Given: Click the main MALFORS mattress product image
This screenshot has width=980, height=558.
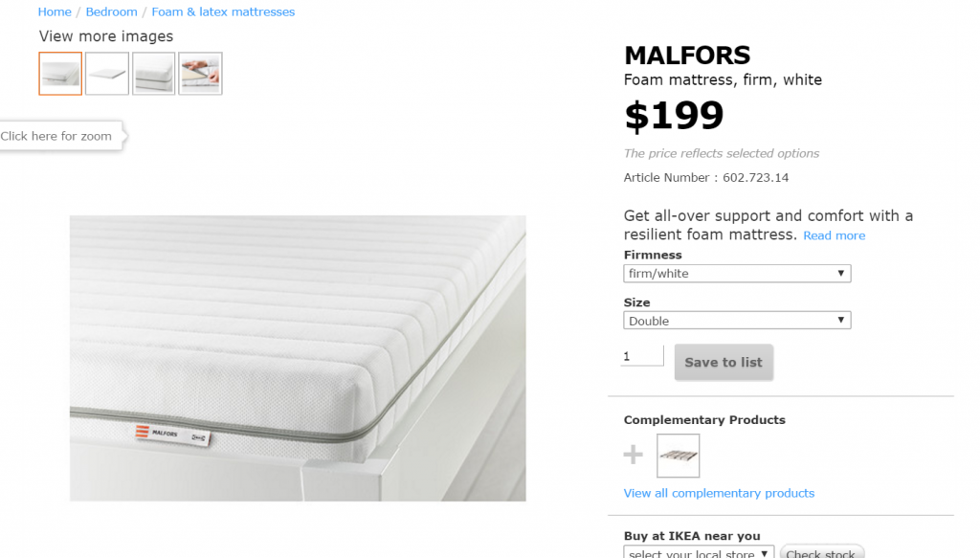Looking at the screenshot, I should [x=298, y=358].
